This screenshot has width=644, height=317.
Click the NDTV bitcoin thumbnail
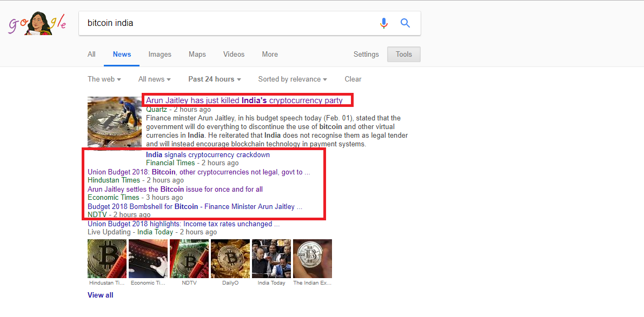click(189, 259)
